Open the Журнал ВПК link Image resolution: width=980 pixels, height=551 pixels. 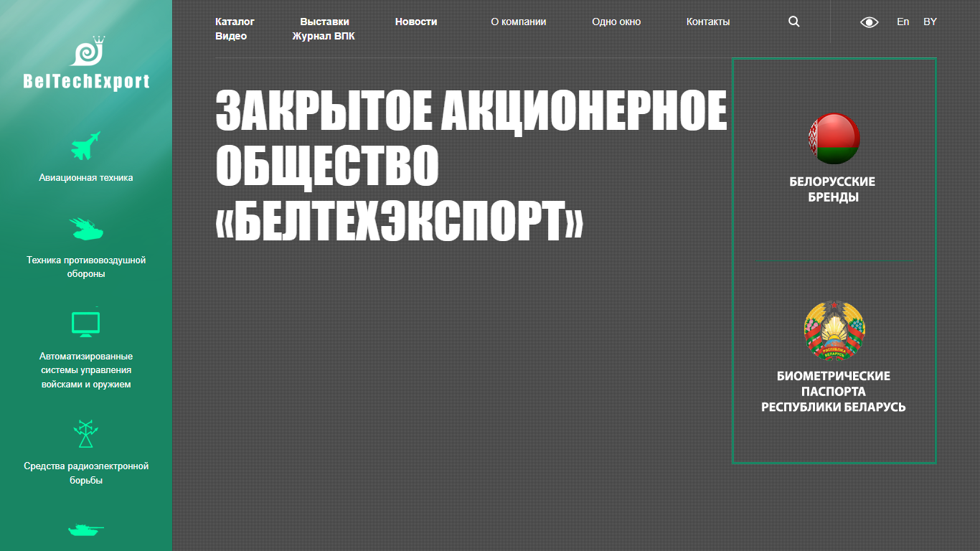324,36
